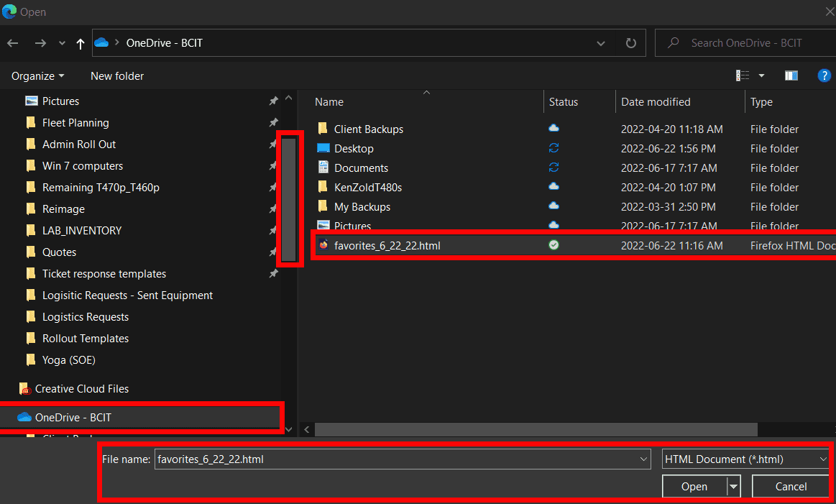Click the Back navigation arrow
Screen dimensions: 836x504
tap(12, 43)
